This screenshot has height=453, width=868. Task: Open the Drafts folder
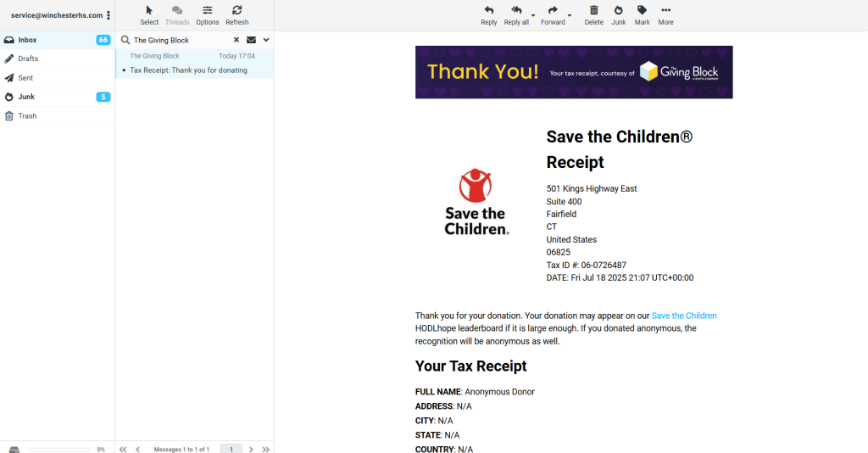click(x=58, y=59)
